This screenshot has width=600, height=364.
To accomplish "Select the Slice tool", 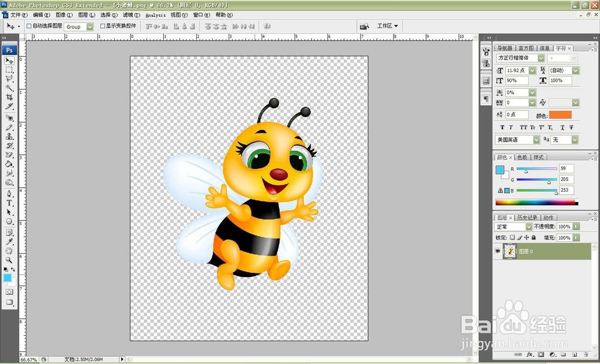I will (x=9, y=106).
